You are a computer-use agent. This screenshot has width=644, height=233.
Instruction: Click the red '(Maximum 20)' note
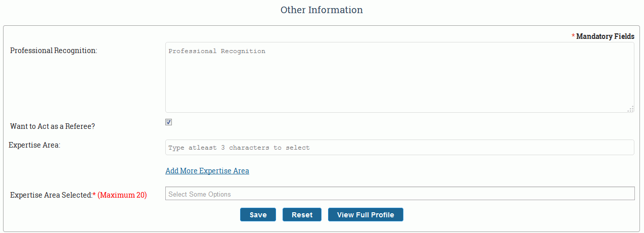(x=122, y=195)
